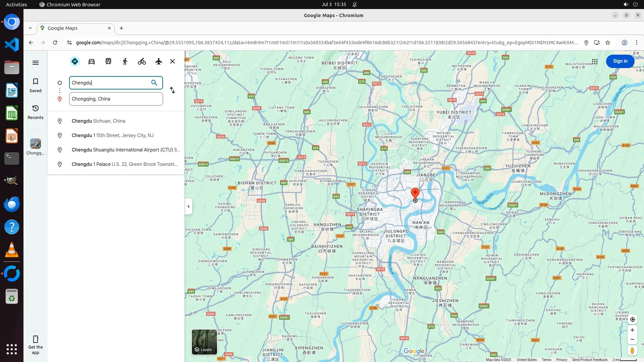This screenshot has height=362, width=644.
Task: Open the Google apps grid
Action: (595, 62)
